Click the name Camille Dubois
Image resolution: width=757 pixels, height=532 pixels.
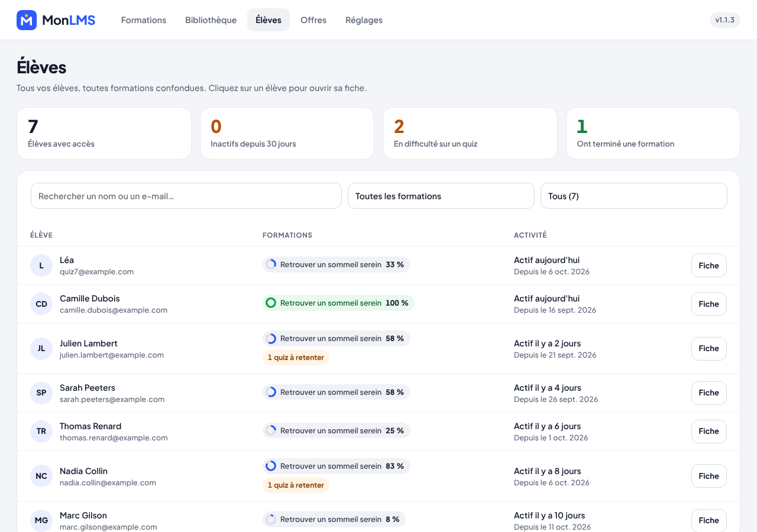pyautogui.click(x=90, y=299)
